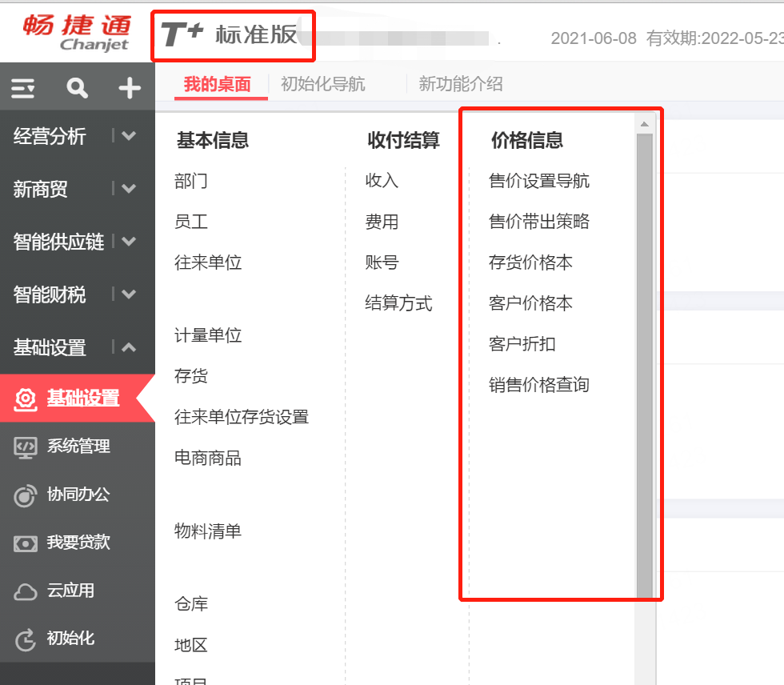This screenshot has height=685, width=784.
Task: Open the 初始化导航 tab
Action: 323,84
